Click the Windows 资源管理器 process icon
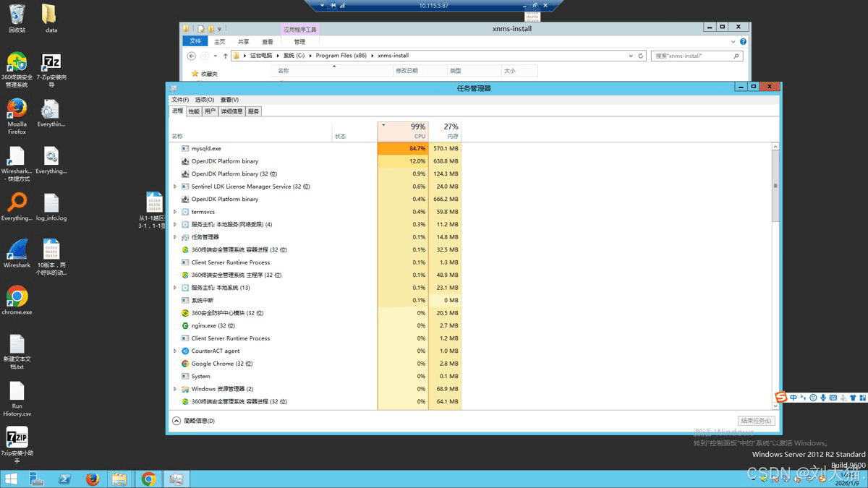 185,389
